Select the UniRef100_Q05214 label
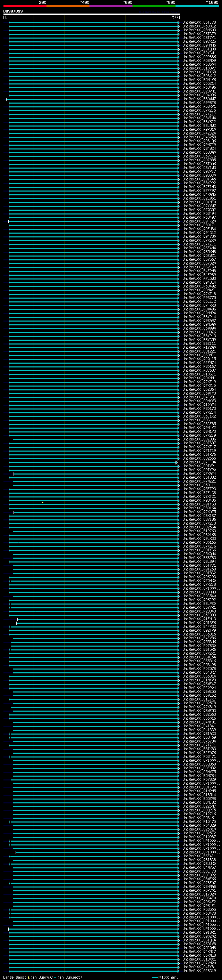The height and width of the screenshot is (980, 222). 199,84
